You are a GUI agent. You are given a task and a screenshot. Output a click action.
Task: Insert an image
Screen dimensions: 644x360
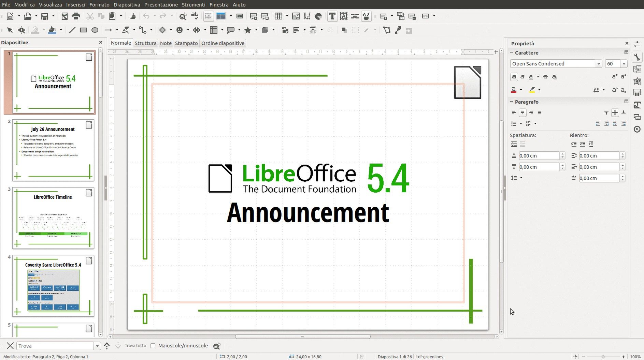click(296, 16)
